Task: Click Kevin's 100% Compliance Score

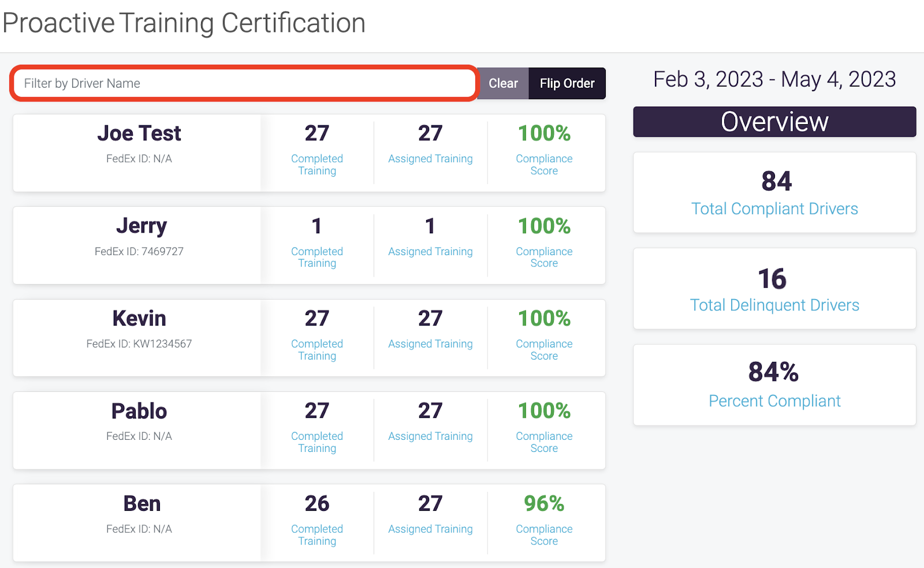Action: click(x=544, y=318)
